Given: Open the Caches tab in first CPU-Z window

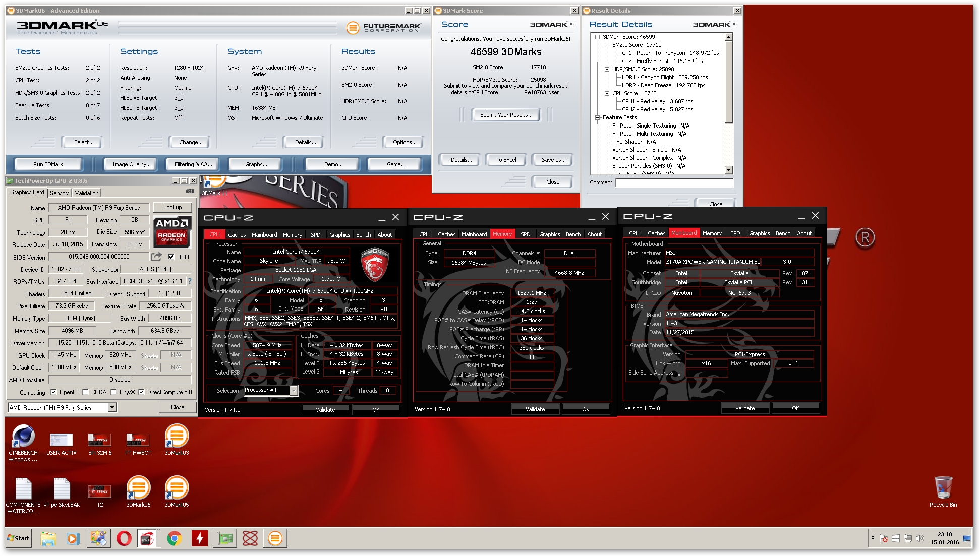Looking at the screenshot, I should point(237,235).
